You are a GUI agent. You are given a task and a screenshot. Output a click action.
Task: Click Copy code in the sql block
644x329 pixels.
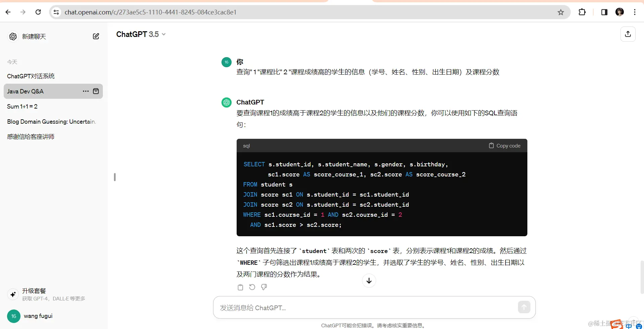click(x=505, y=146)
